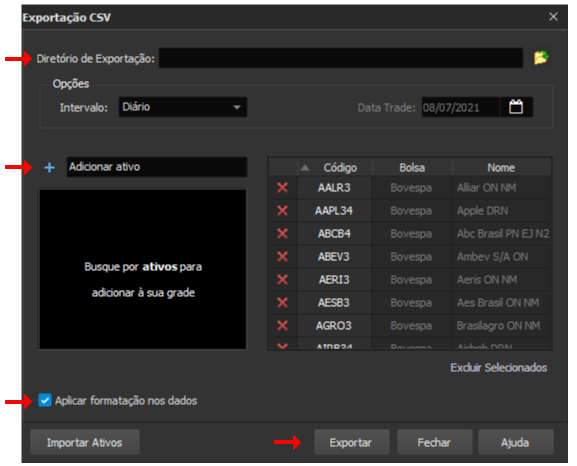Click Excluir Selecionados link
Viewport: 577px width, 466px height.
[x=499, y=367]
